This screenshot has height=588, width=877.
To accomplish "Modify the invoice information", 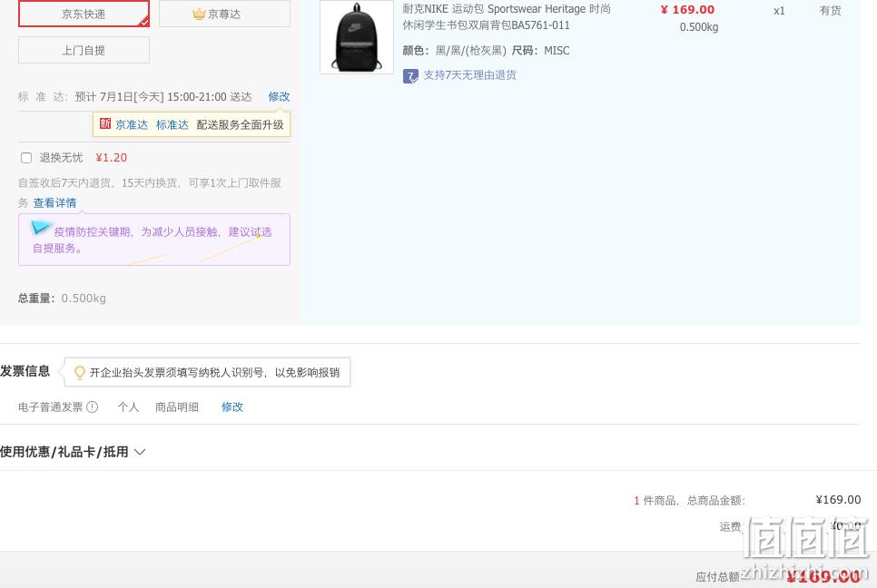I will click(x=232, y=407).
